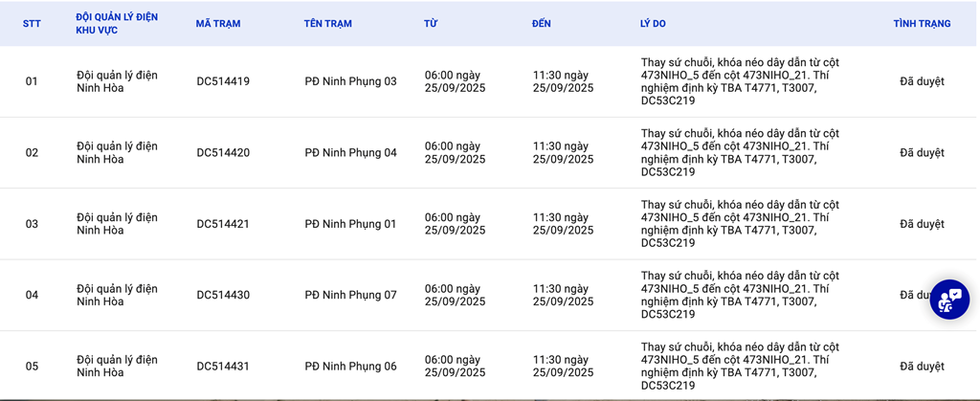980x401 pixels.
Task: Choose the PĐ Ninh Phụng 07 entry
Action: coord(350,295)
